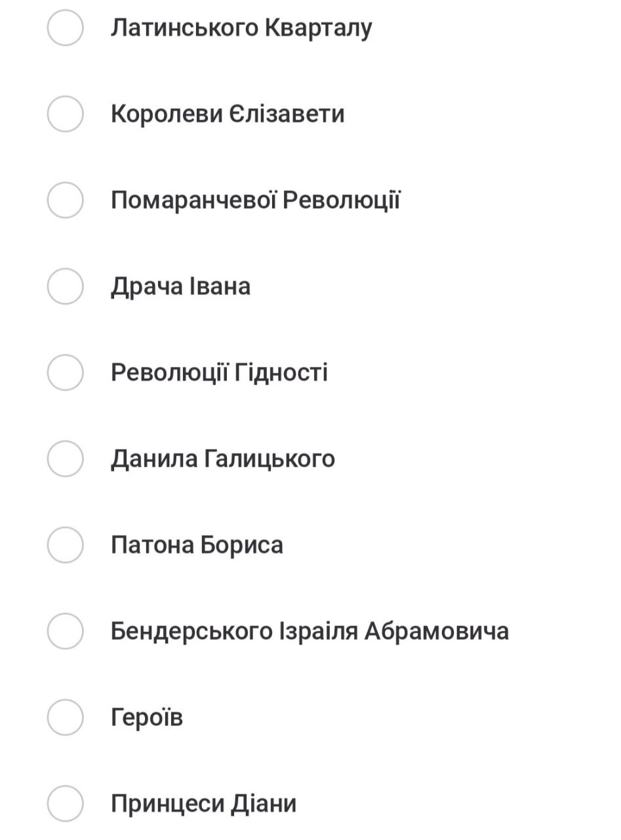Select the Революції Гідності radio circle
621x840 pixels.
65,372
